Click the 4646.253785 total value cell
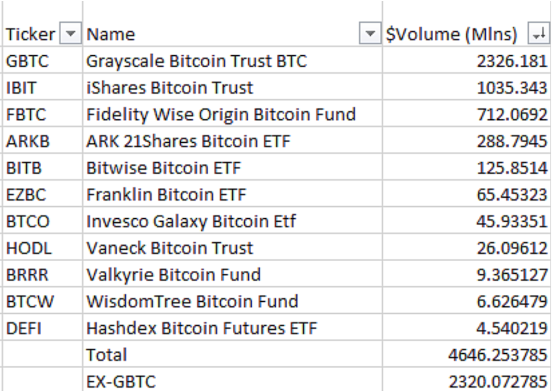Viewport: 553px width, 392px height. pyautogui.click(x=467, y=354)
